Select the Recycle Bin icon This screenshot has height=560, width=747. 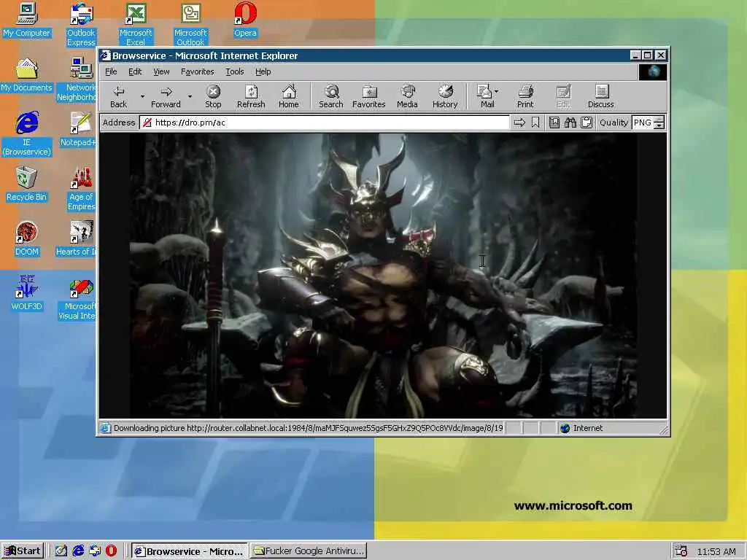click(26, 184)
